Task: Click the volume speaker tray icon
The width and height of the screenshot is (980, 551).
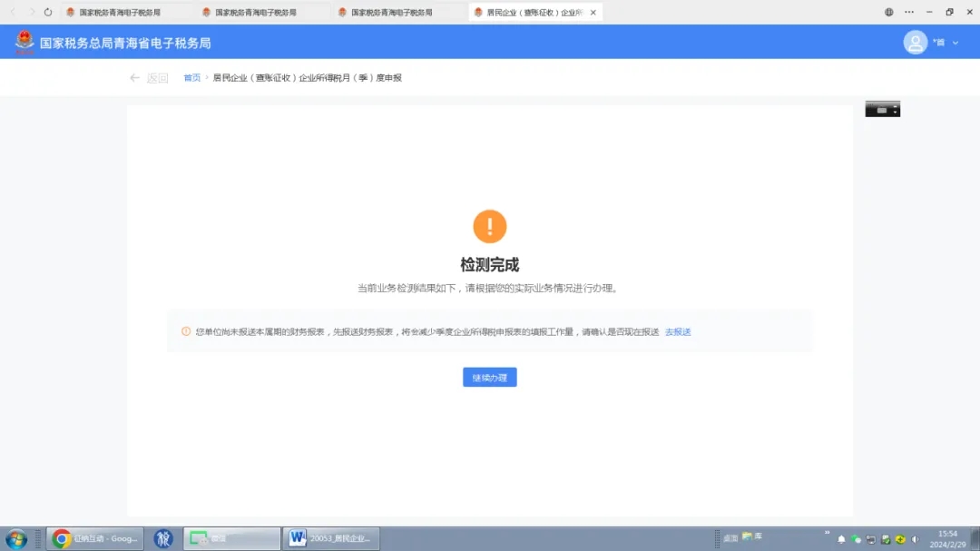Action: tap(915, 539)
